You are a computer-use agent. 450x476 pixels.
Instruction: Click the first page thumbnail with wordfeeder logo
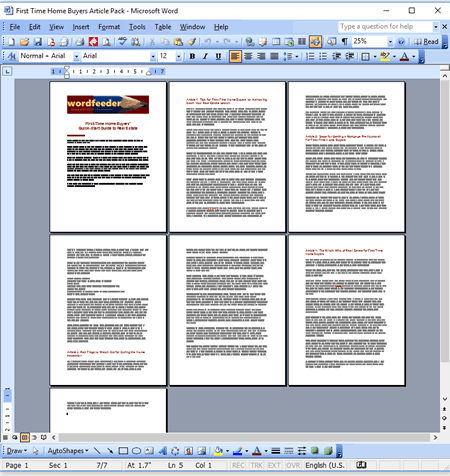pyautogui.click(x=108, y=157)
